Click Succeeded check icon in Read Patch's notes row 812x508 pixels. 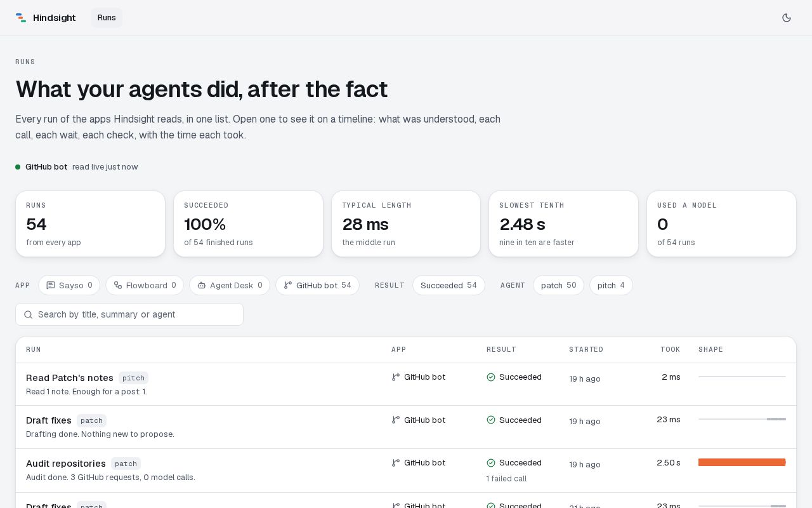point(491,377)
